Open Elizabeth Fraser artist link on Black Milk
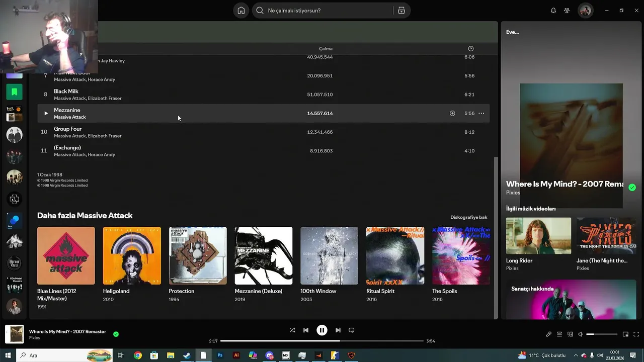644x362 pixels. 105,99
